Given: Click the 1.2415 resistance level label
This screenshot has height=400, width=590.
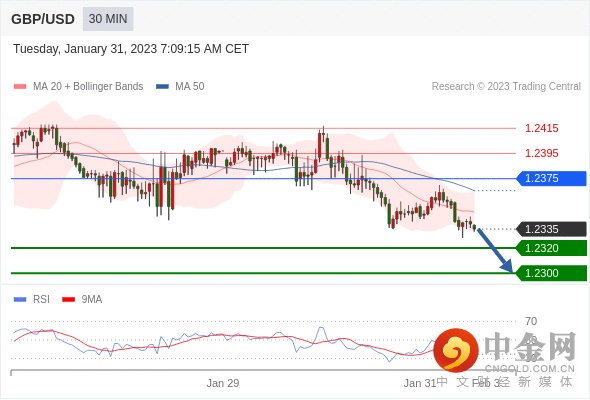Looking at the screenshot, I should click(x=541, y=128).
